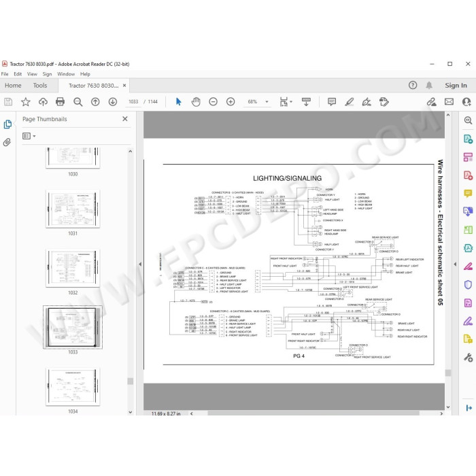Viewport: 476px width, 476px height.
Task: Send file by email envelope
Action: (x=449, y=102)
